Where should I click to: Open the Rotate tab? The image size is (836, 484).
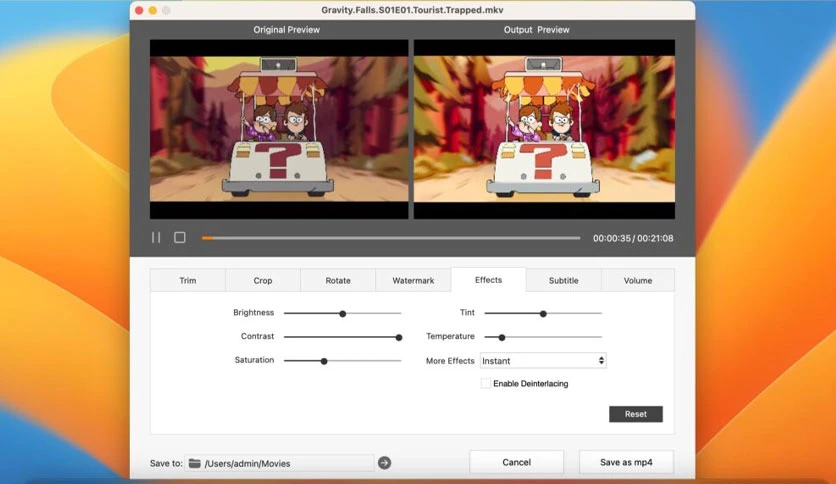[x=338, y=280]
